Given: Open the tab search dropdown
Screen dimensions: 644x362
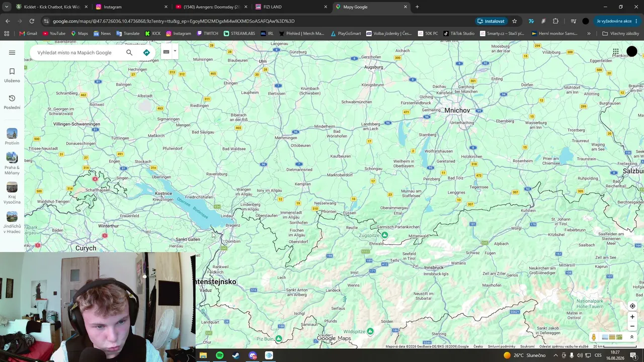Looking at the screenshot, I should pyautogui.click(x=7, y=7).
